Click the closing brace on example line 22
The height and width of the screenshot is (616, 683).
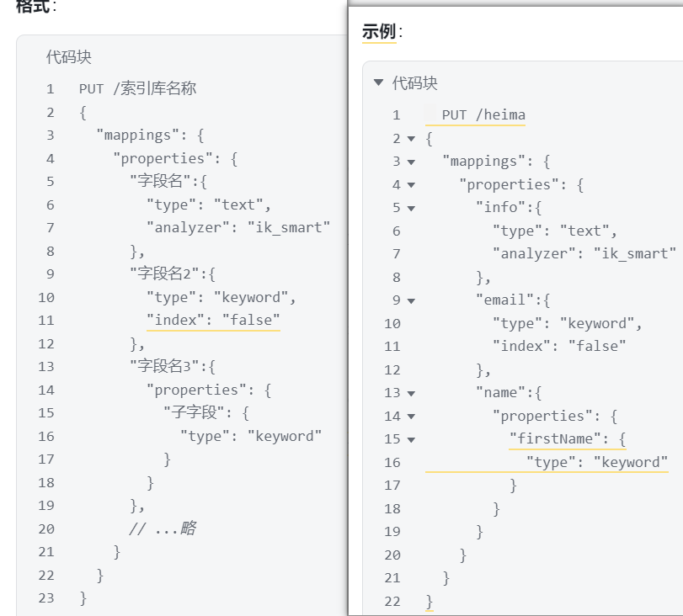click(x=430, y=601)
